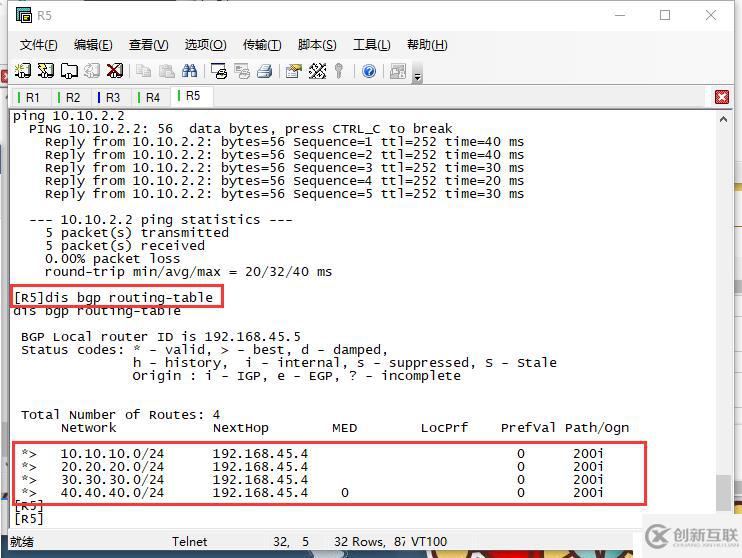
Task: Click the Print Selection toolbar icon
Action: 242,71
